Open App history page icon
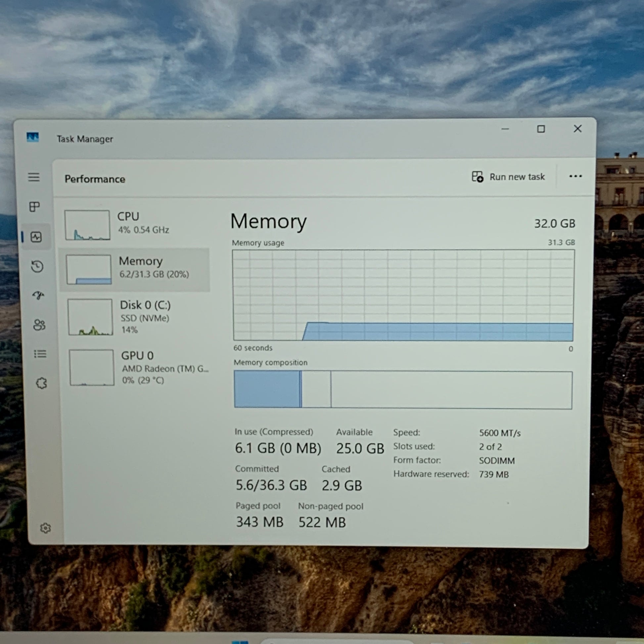The width and height of the screenshot is (644, 644). click(37, 266)
